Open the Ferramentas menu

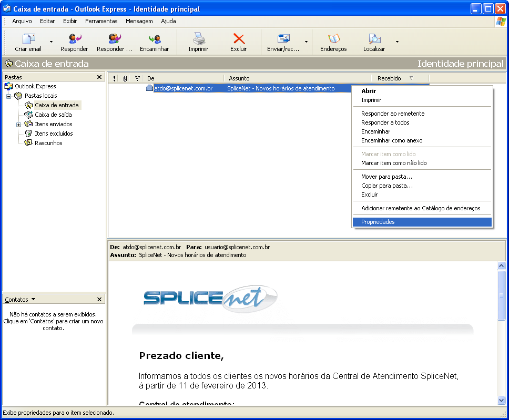point(101,21)
